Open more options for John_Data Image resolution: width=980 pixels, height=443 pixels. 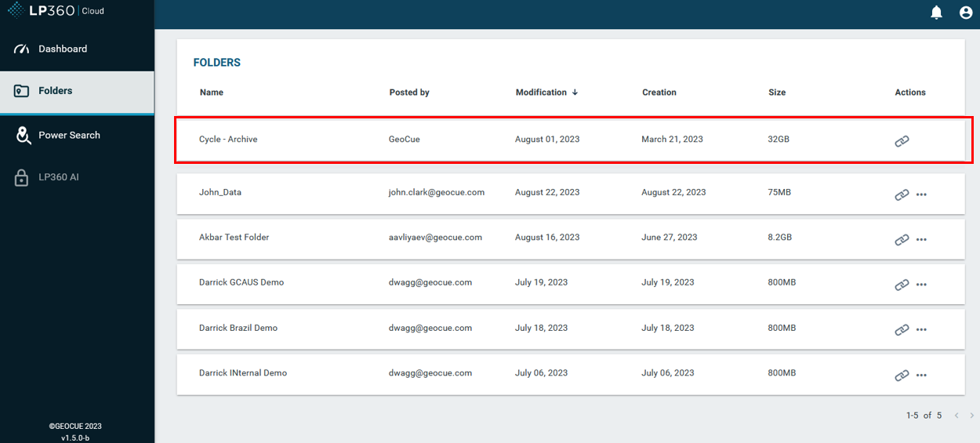pyautogui.click(x=921, y=194)
